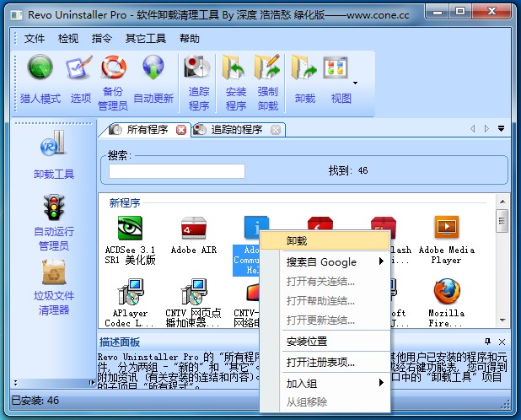This screenshot has width=521, height=420.
Task: Choose 卸载 in context menu
Action: click(325, 241)
